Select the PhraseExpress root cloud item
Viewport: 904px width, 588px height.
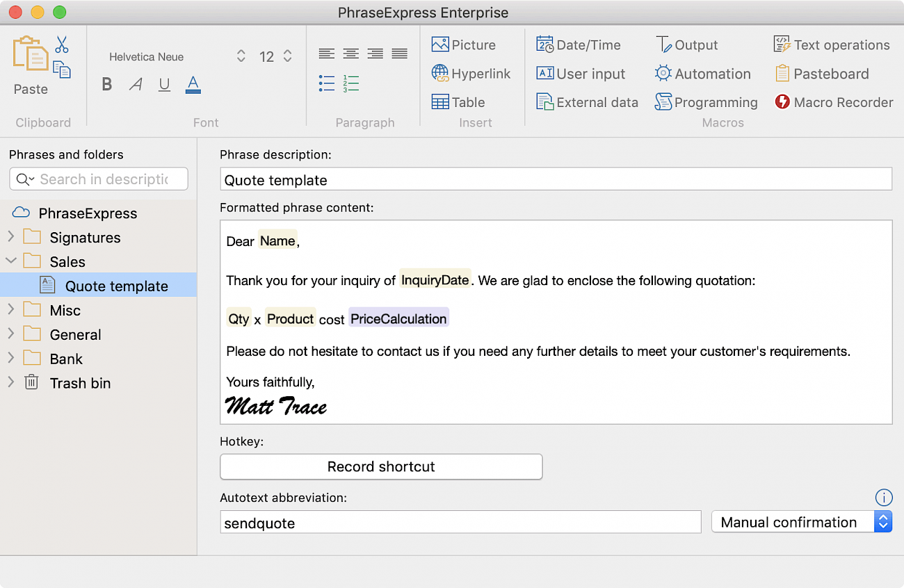[74, 213]
